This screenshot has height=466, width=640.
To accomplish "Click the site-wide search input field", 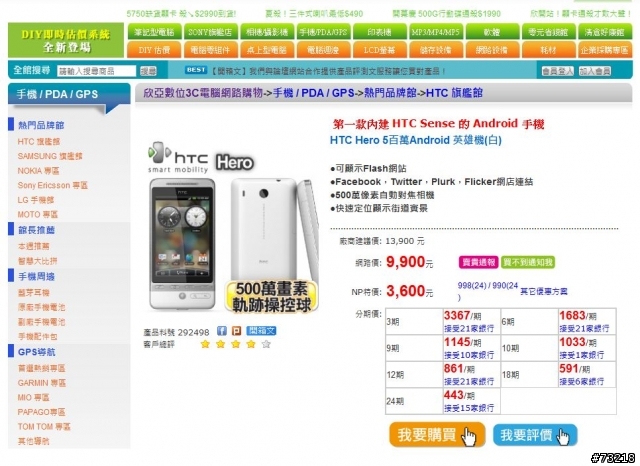I will [x=96, y=71].
